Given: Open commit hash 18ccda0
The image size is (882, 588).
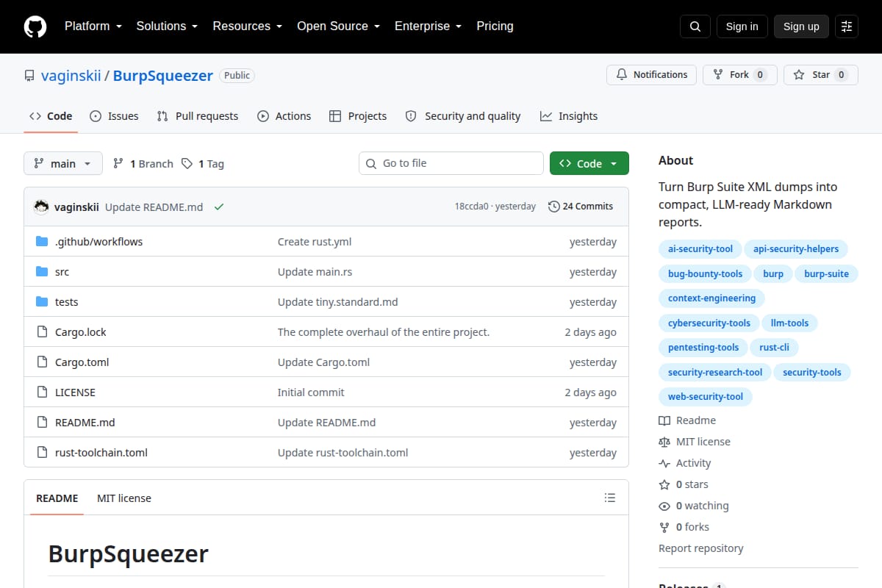Looking at the screenshot, I should (472, 207).
